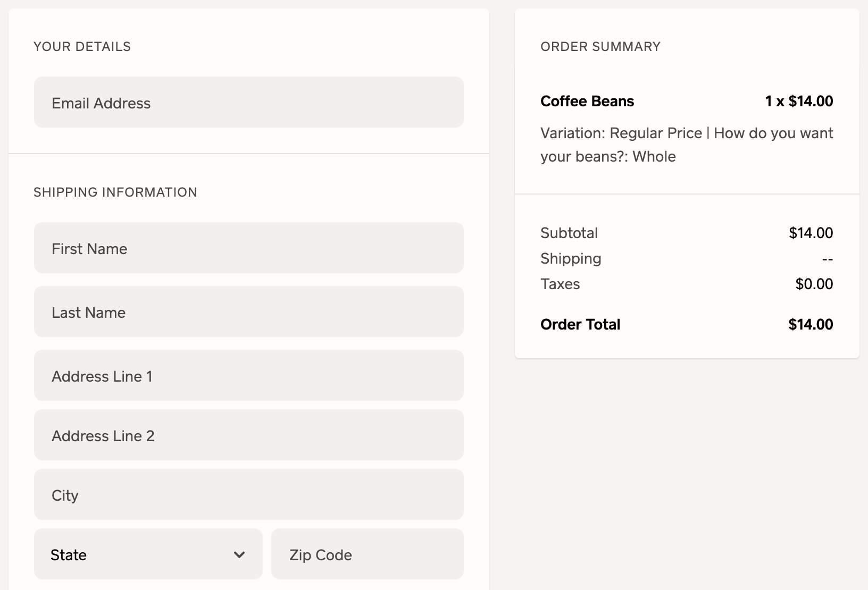Click the Shipping label in order summary
This screenshot has width=868, height=590.
[x=571, y=258]
